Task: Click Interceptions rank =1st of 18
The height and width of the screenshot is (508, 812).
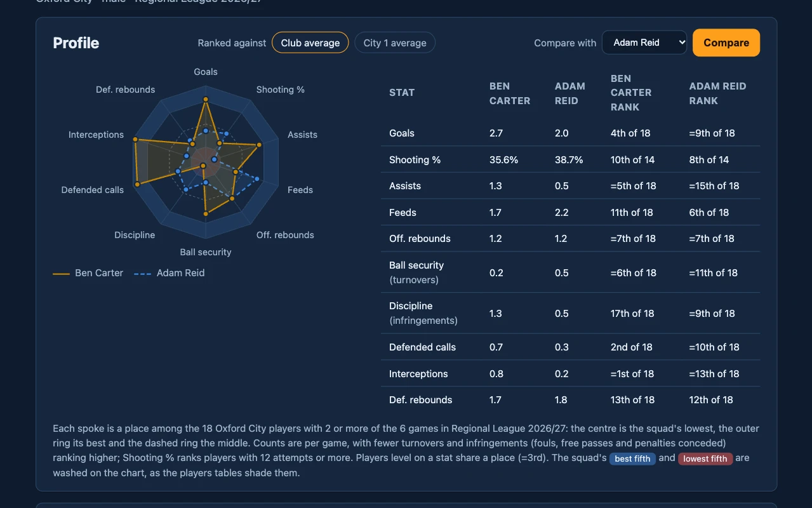Action: [632, 374]
